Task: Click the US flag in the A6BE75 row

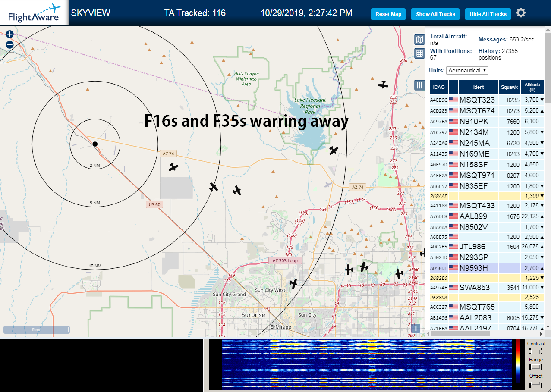Action: click(x=453, y=236)
